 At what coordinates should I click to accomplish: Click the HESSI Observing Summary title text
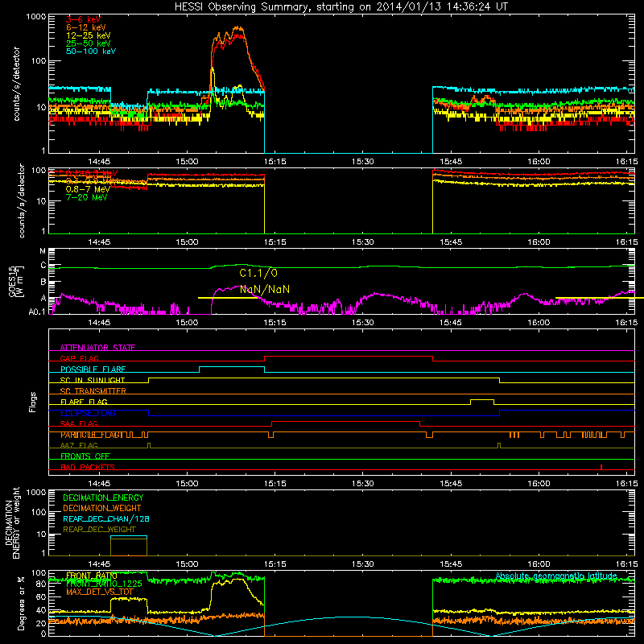tap(341, 6)
